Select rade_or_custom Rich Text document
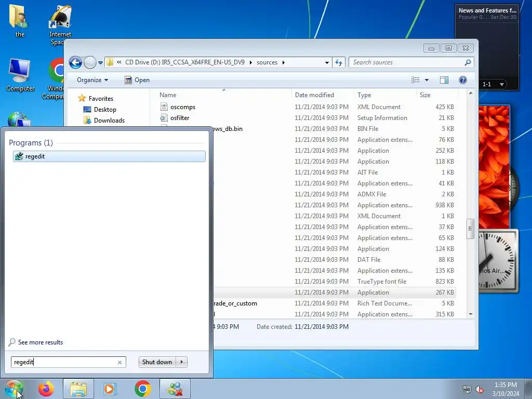 pyautogui.click(x=335, y=303)
